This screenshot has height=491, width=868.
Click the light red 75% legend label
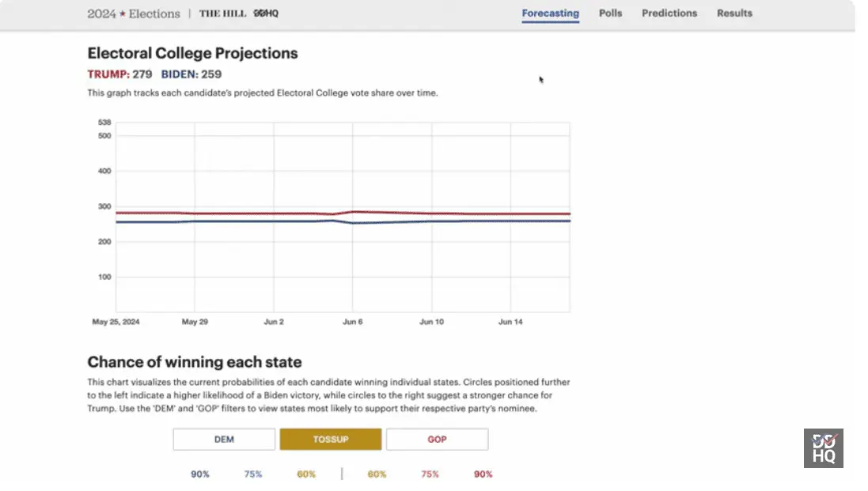coord(430,474)
